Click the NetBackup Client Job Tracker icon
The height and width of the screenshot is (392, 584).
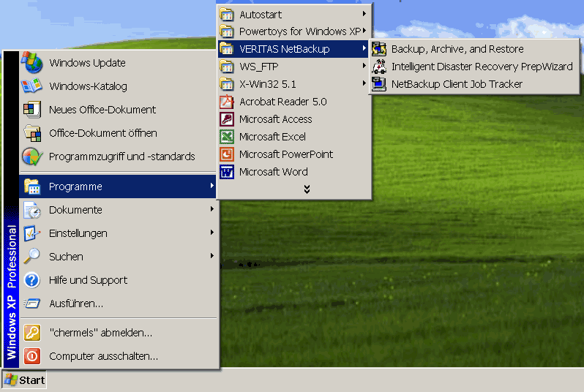tap(379, 84)
